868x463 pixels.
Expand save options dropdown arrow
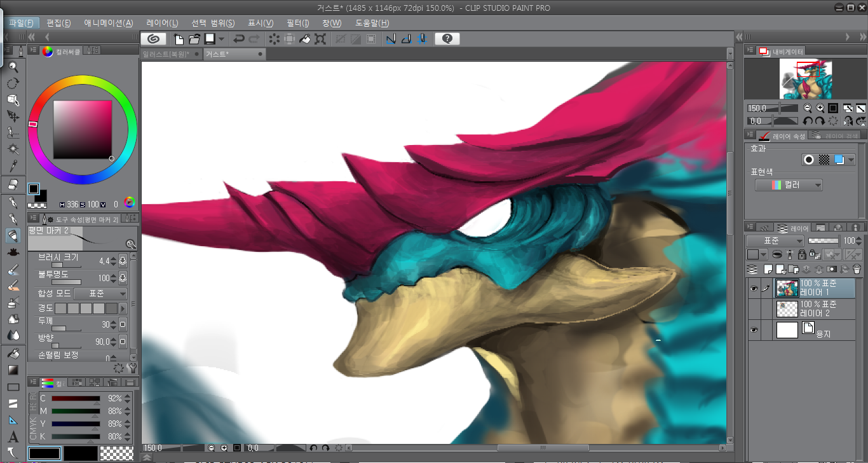(221, 39)
